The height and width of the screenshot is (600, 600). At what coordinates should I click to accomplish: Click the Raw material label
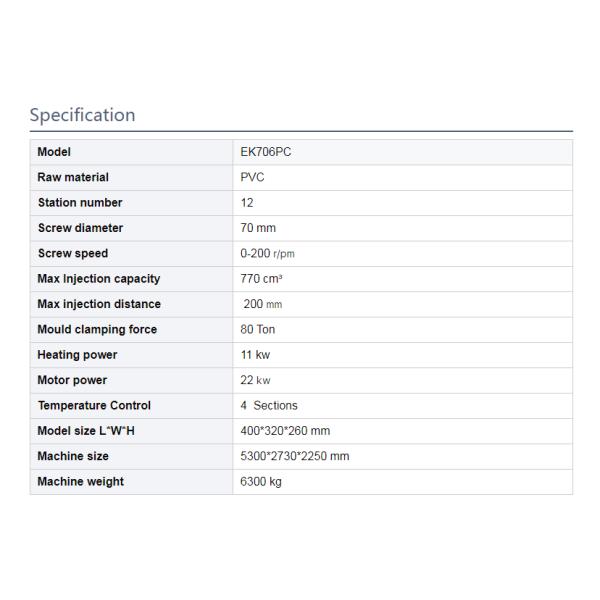click(73, 177)
